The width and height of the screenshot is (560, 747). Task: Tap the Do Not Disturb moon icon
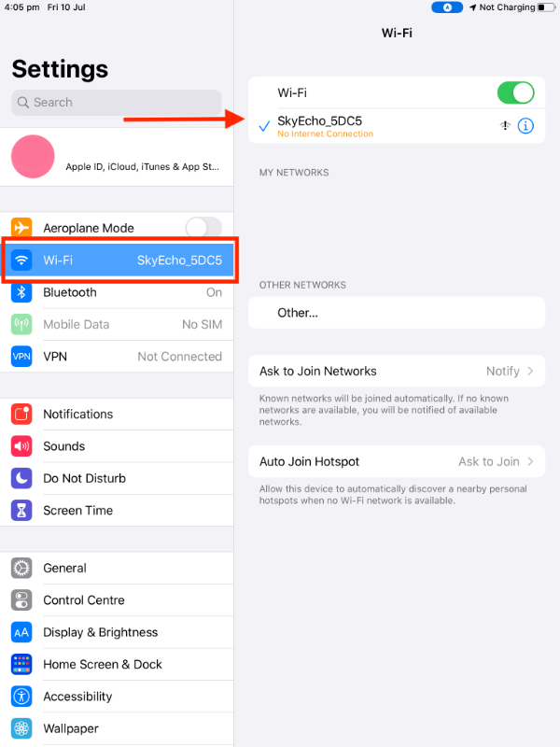(x=21, y=478)
